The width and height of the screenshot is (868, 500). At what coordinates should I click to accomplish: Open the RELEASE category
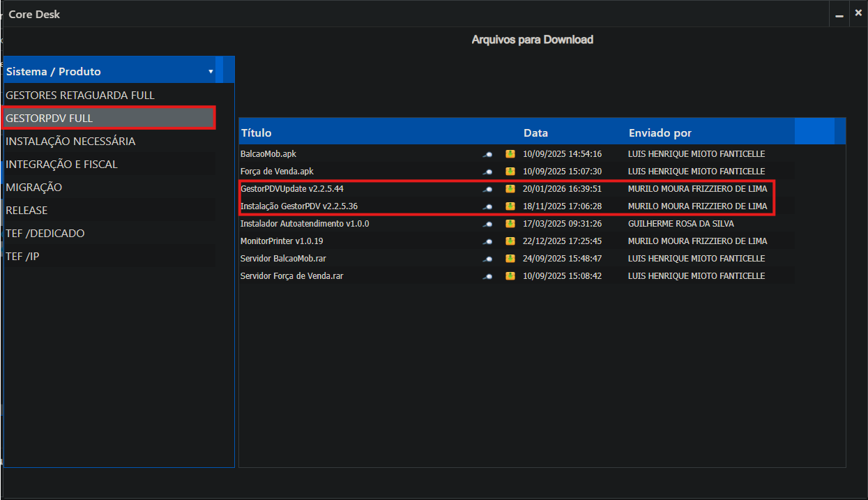click(26, 211)
